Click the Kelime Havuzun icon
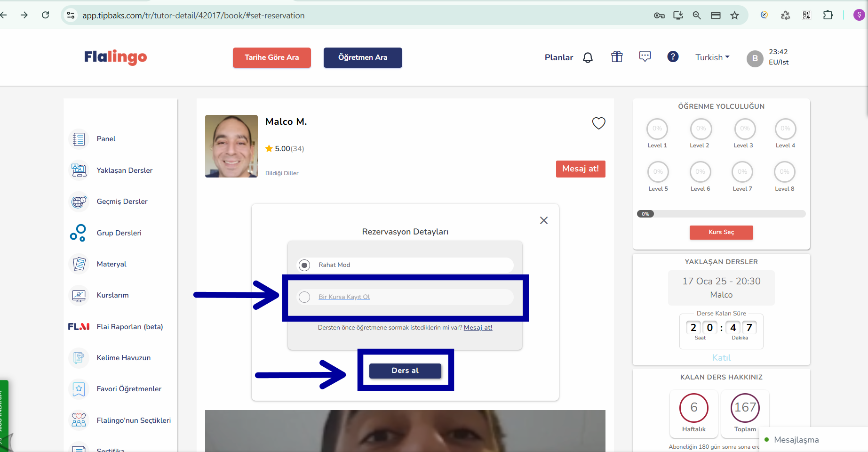 (79, 357)
